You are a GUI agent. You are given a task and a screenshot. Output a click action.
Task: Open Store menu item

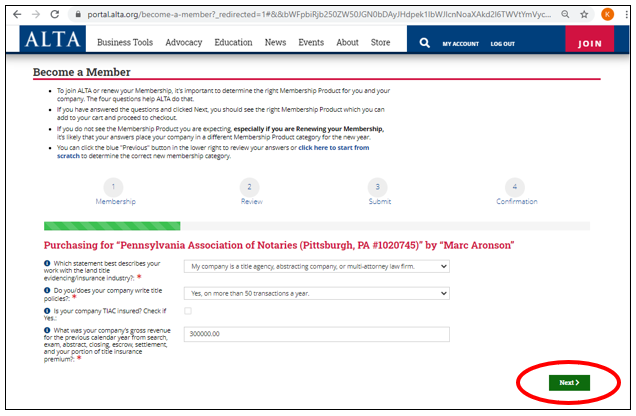[x=380, y=43]
